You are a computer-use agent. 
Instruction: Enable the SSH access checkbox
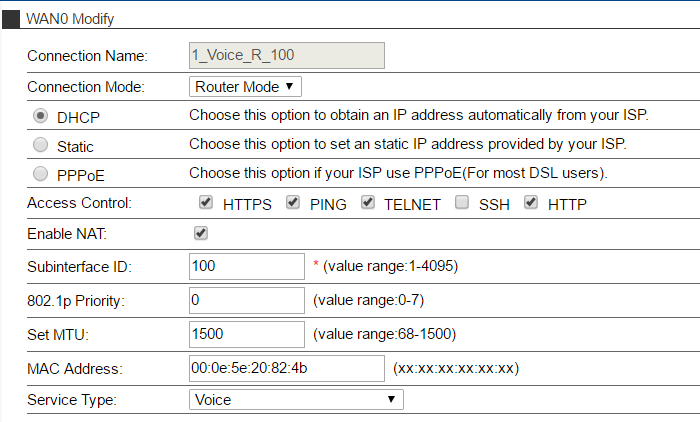tap(462, 203)
